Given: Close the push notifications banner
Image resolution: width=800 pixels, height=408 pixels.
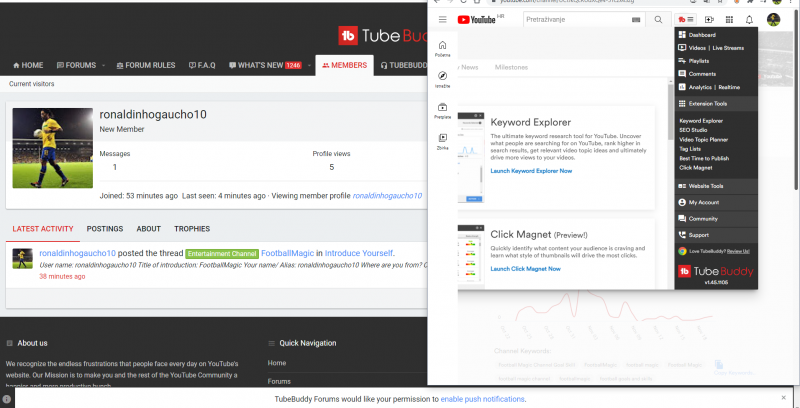Looking at the screenshot, I should pyautogui.click(x=783, y=398).
